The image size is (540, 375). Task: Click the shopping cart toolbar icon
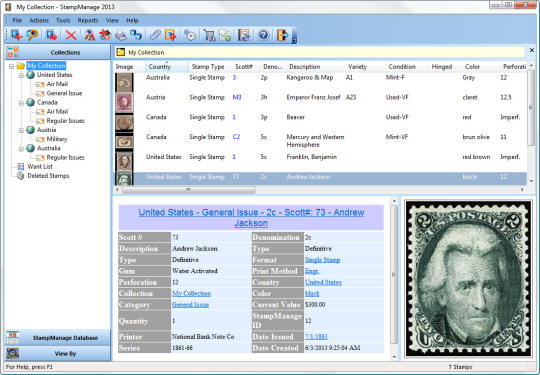click(x=209, y=35)
